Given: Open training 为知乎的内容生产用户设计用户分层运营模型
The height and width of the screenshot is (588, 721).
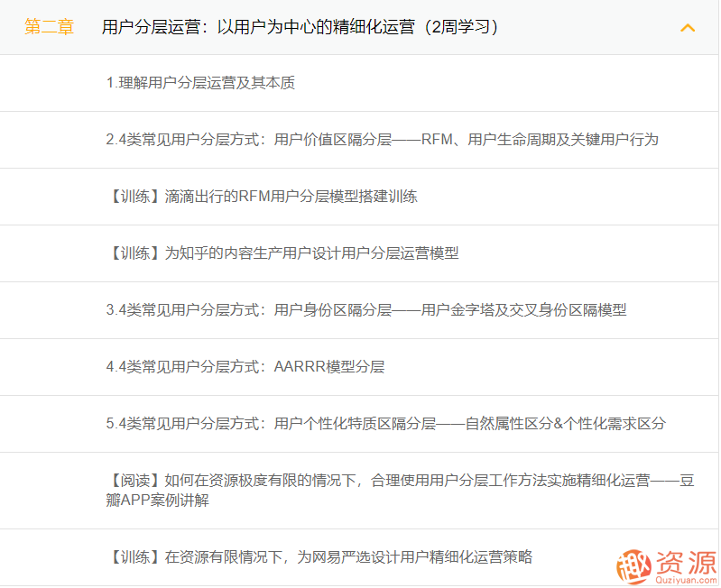Looking at the screenshot, I should [282, 253].
